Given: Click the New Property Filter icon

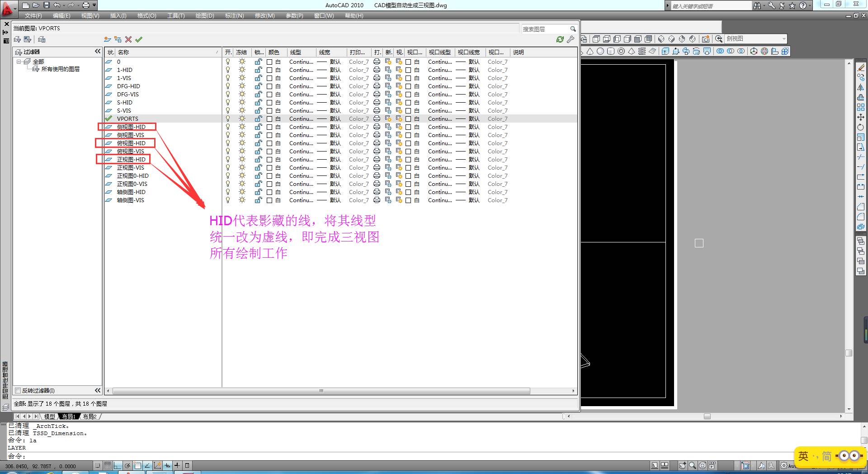Looking at the screenshot, I should (18, 39).
